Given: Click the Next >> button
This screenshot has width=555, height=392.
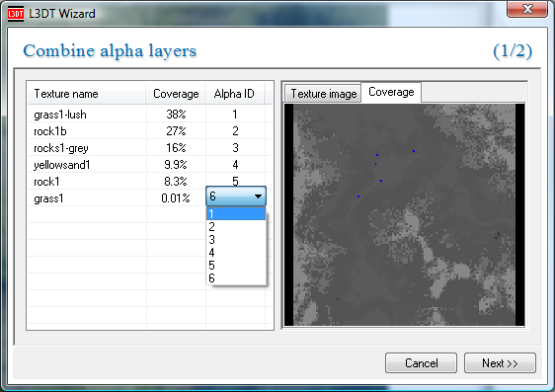Looking at the screenshot, I should [x=500, y=363].
